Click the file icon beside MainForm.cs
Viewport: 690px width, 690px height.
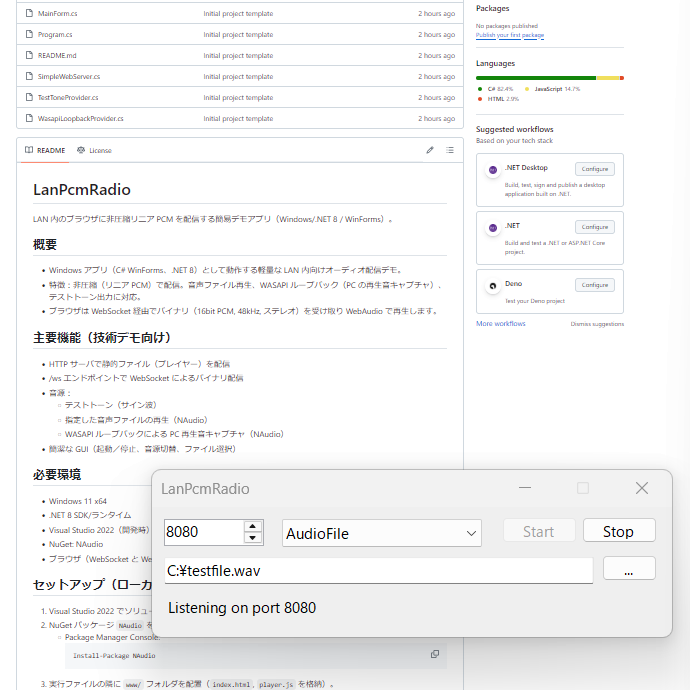click(x=29, y=13)
